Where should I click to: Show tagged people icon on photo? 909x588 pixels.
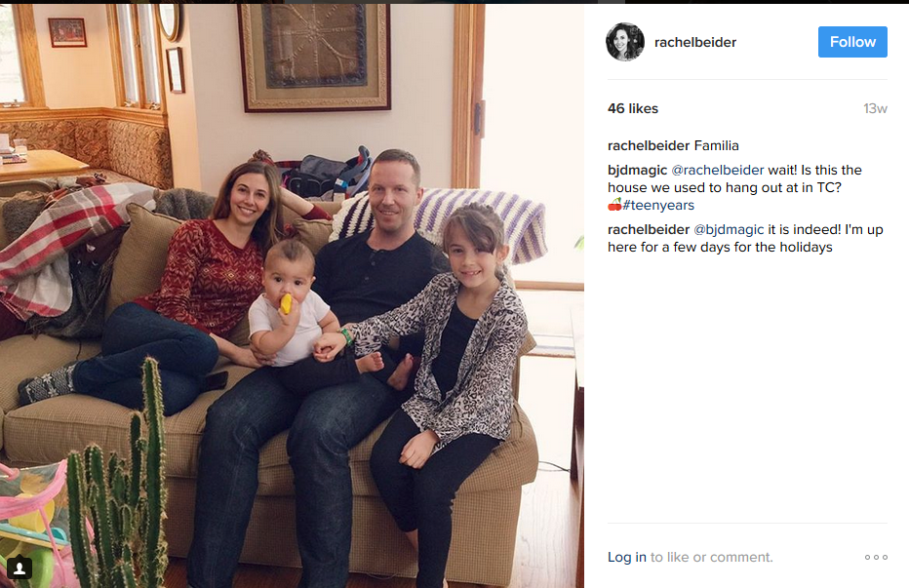coord(20,568)
